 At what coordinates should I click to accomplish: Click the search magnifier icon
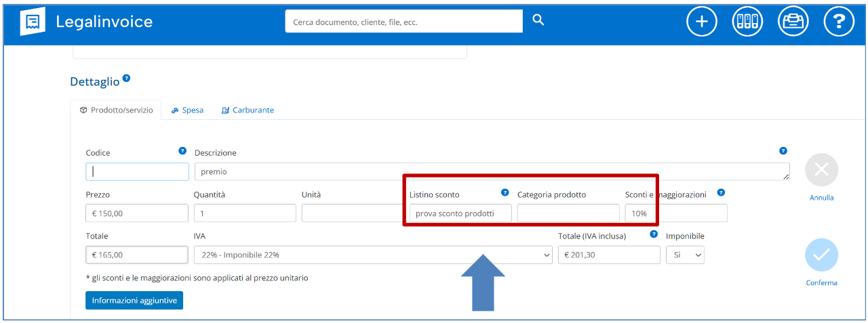[538, 20]
